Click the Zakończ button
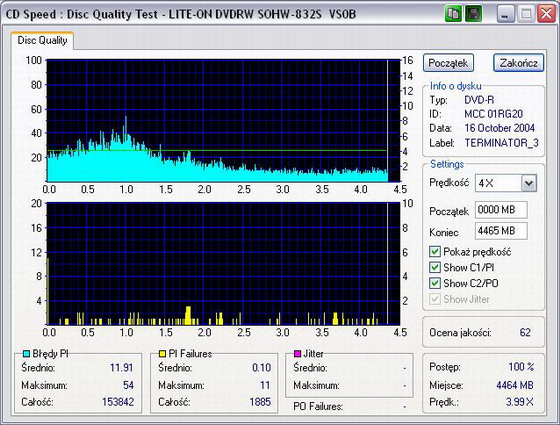Image resolution: width=560 pixels, height=425 pixels. (519, 63)
